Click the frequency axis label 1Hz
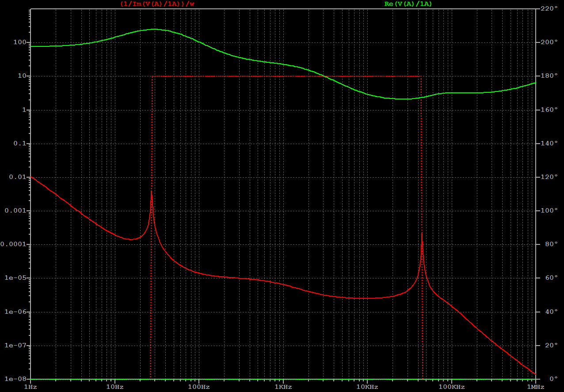The image size is (564, 392). pos(30,387)
